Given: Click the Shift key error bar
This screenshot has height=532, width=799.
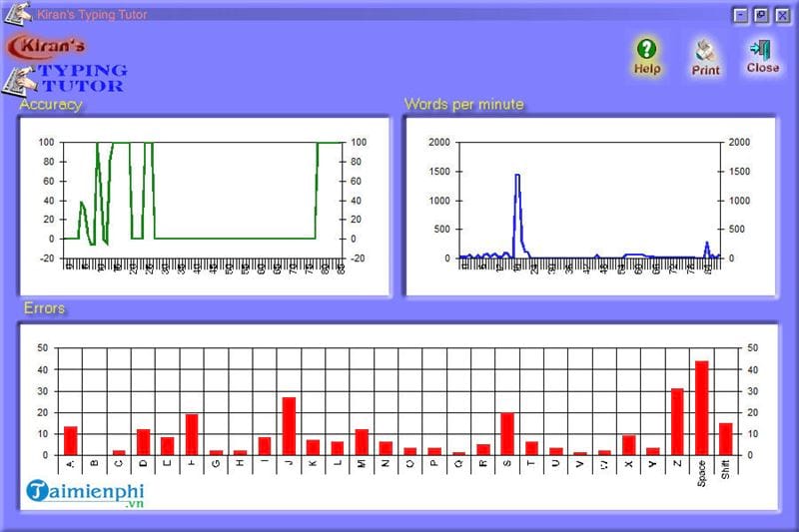Looking at the screenshot, I should tap(726, 439).
